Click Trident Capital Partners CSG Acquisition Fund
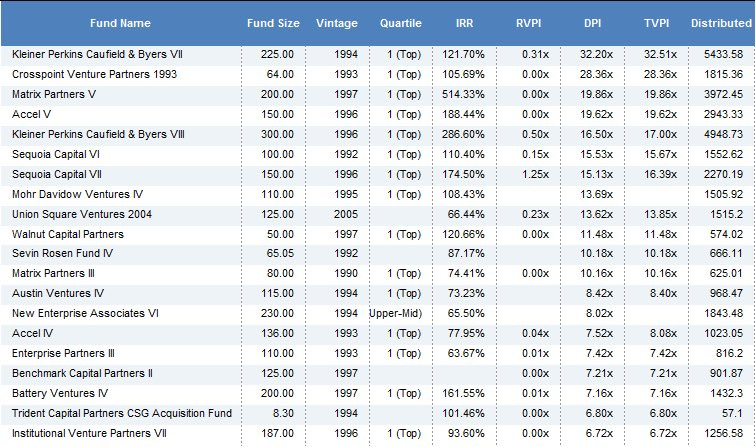 (x=122, y=414)
